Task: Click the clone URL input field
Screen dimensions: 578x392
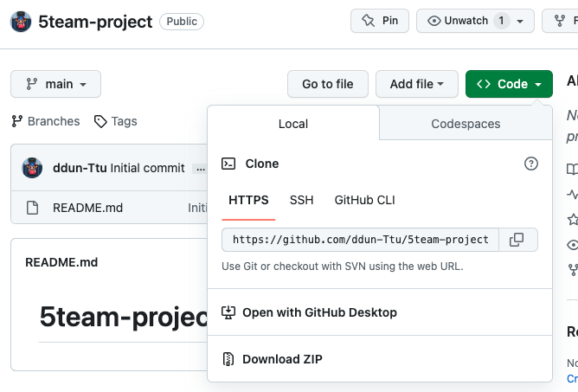Action: pyautogui.click(x=360, y=240)
